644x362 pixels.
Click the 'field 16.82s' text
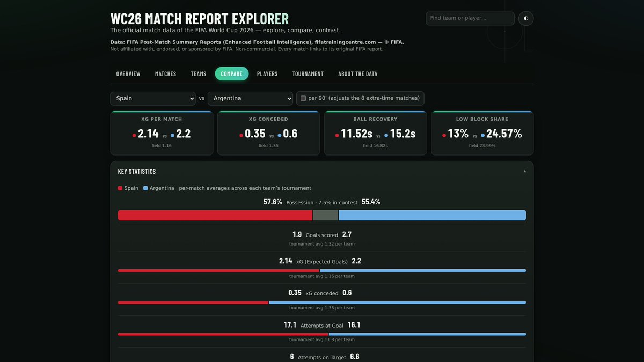[375, 146]
